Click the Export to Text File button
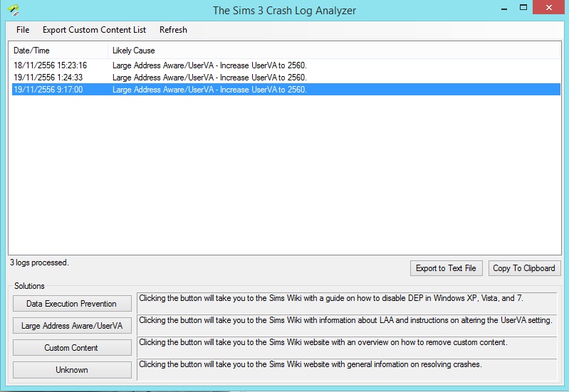 [x=446, y=268]
